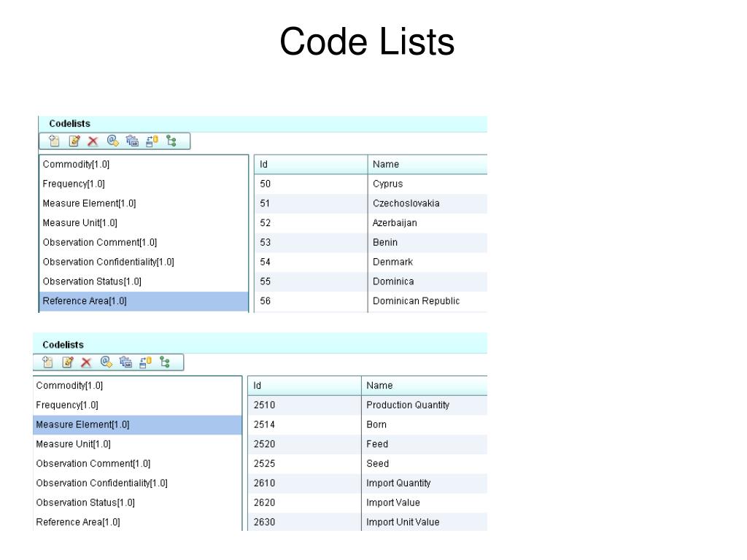The image size is (747, 560).
Task: Select the Denmark name cell
Action: pos(427,262)
